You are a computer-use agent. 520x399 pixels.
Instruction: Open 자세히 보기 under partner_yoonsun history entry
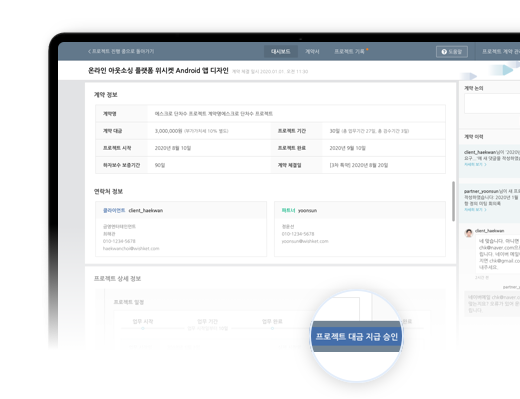point(475,210)
